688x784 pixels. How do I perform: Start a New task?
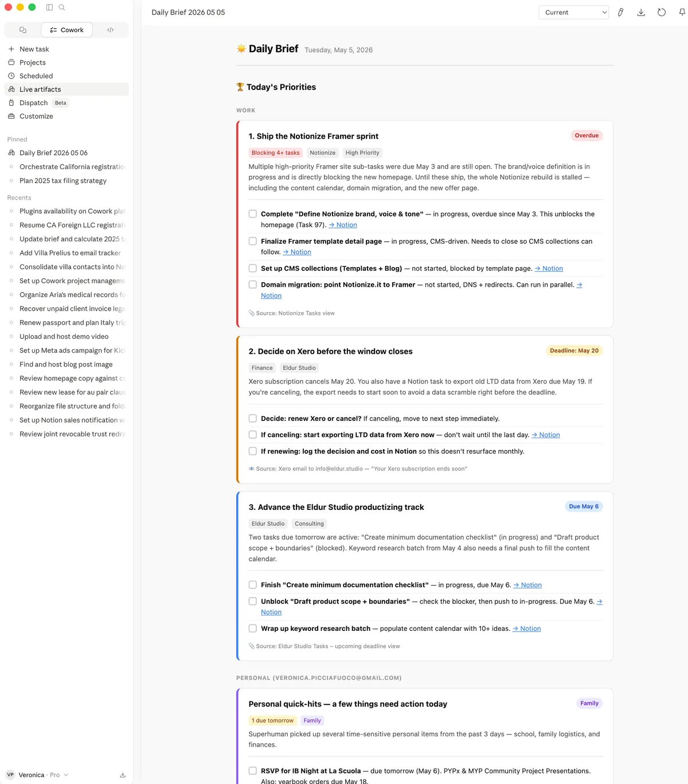point(67,49)
